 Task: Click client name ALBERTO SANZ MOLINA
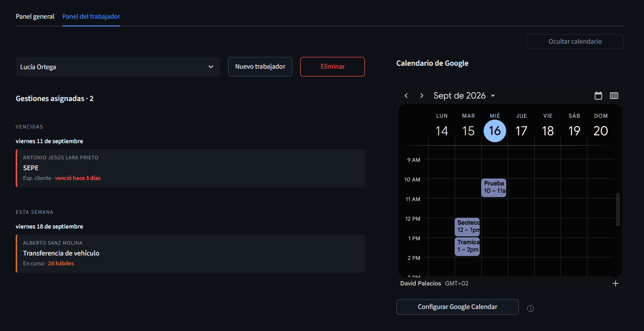tap(52, 243)
